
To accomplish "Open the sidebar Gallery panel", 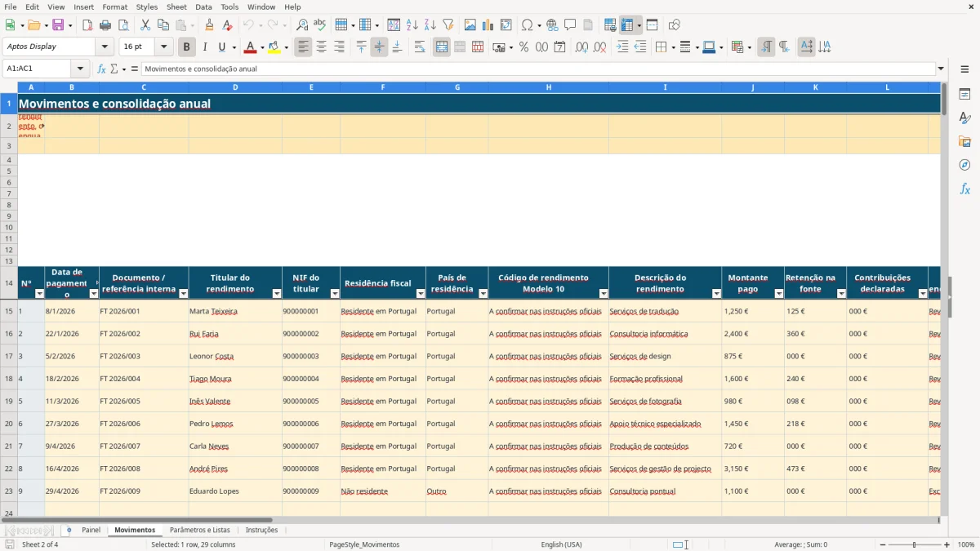I will [x=964, y=141].
